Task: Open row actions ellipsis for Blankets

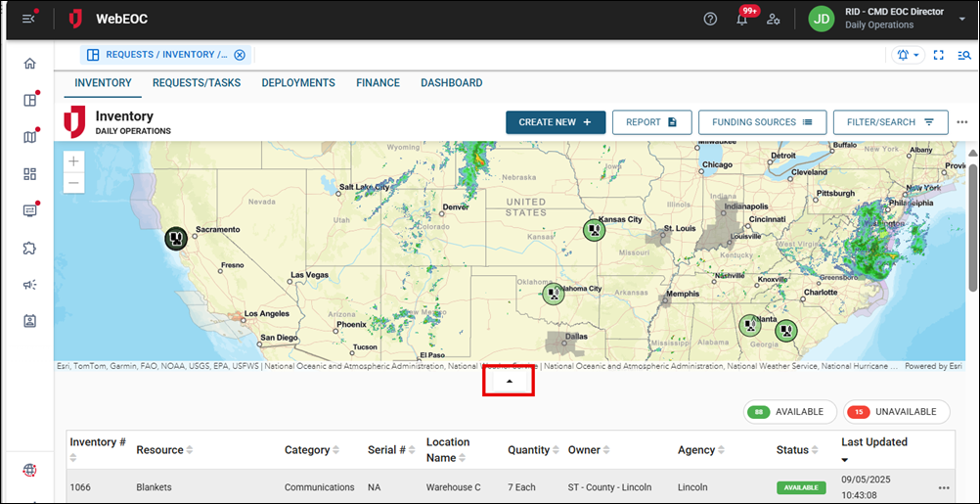Action: tap(943, 487)
